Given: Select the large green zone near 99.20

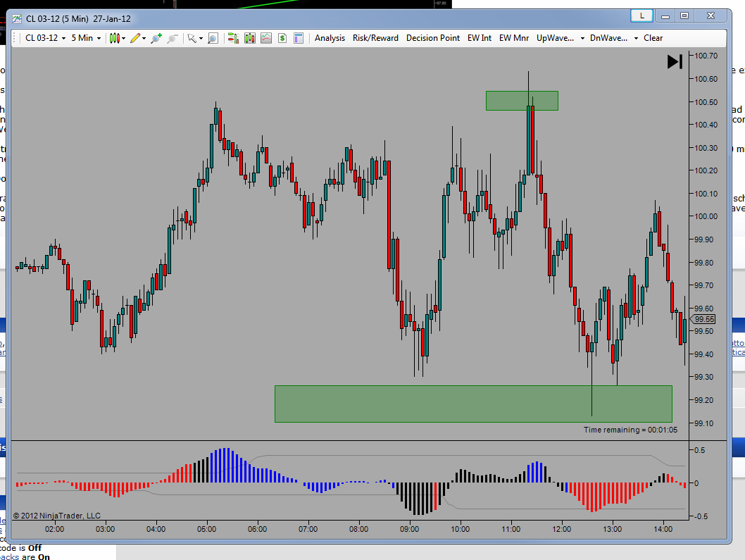Looking at the screenshot, I should click(473, 404).
